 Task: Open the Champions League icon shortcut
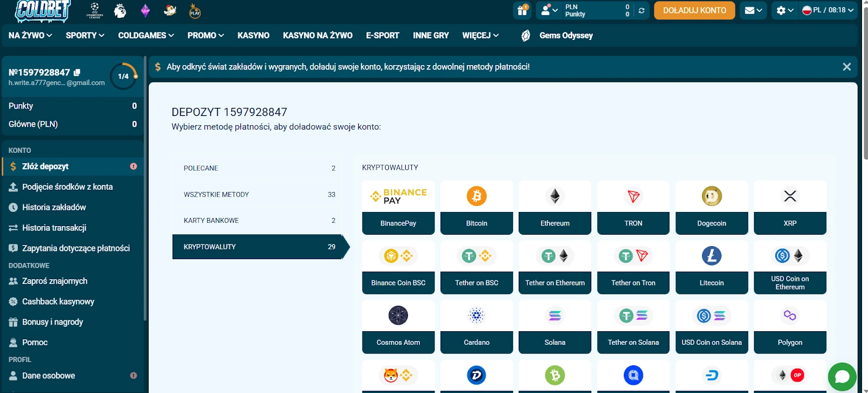click(95, 10)
